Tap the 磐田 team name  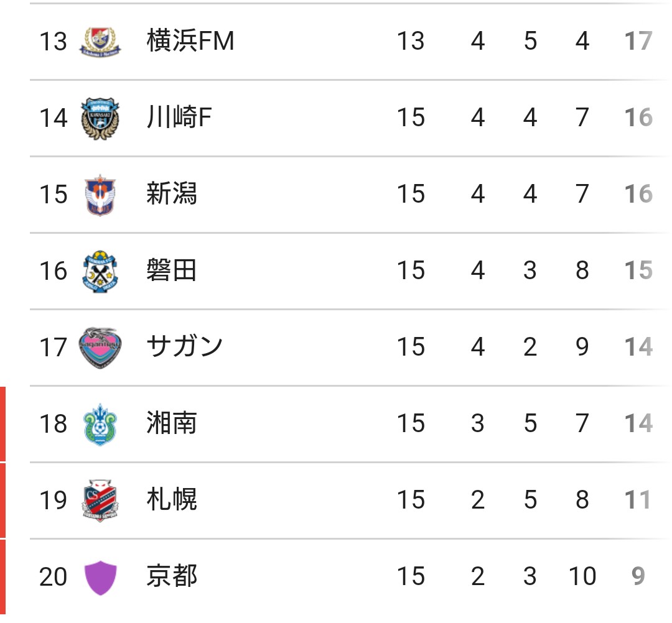pos(172,270)
